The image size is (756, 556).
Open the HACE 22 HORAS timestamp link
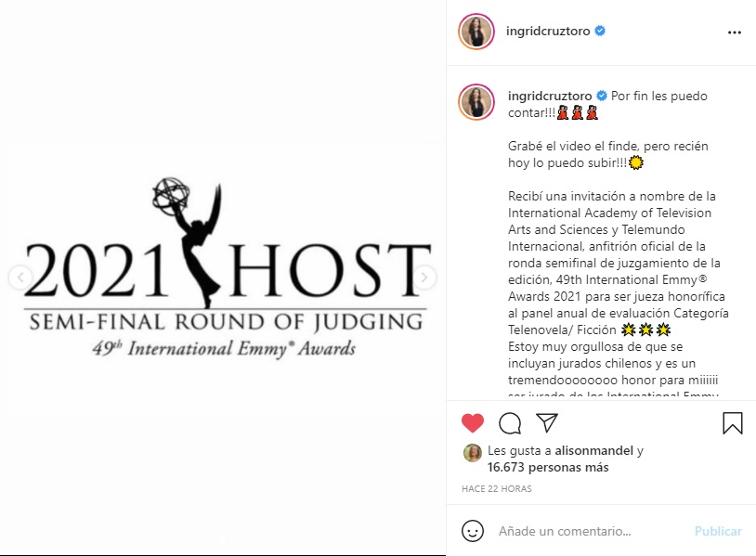point(497,488)
